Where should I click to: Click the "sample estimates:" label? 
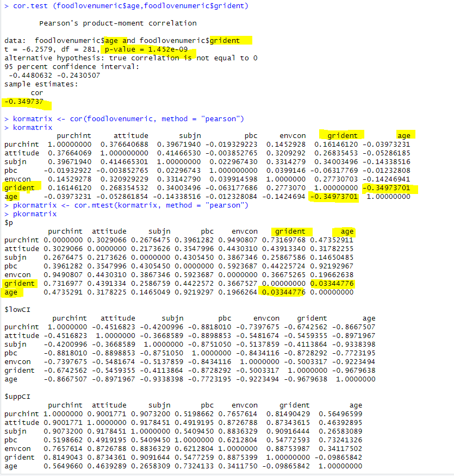click(41, 84)
